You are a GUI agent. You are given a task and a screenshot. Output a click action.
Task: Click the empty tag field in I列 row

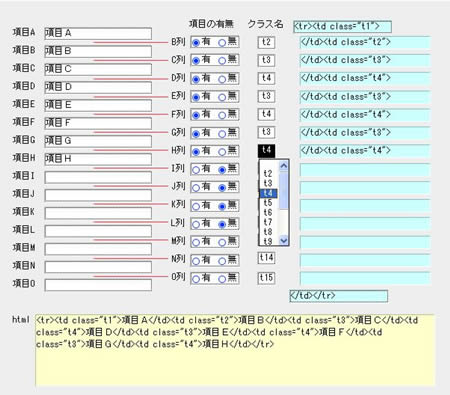click(365, 170)
